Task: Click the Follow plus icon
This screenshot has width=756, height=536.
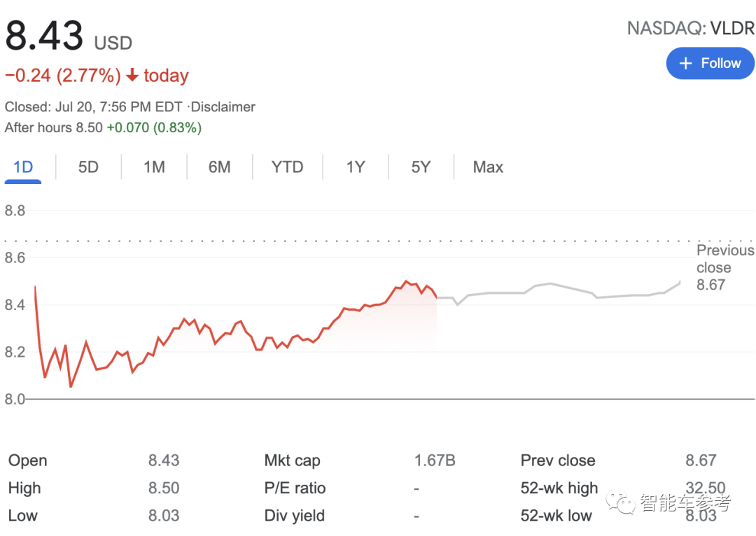Action: [x=685, y=63]
